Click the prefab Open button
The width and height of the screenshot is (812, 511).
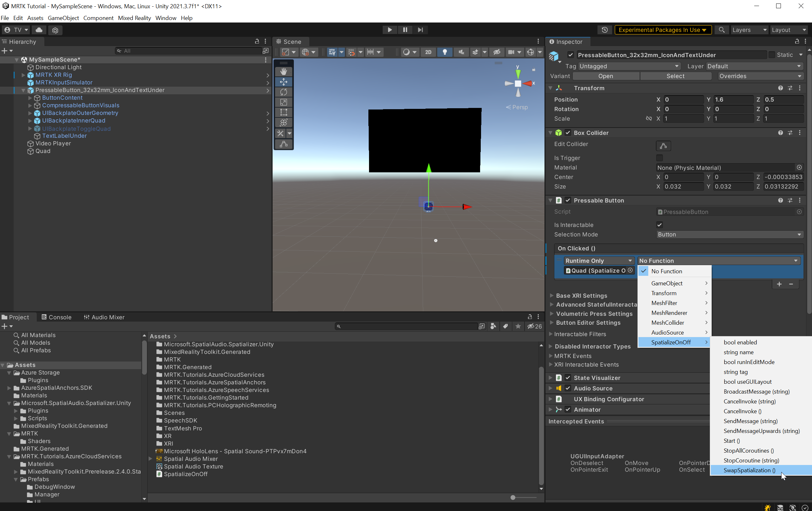[606, 76]
